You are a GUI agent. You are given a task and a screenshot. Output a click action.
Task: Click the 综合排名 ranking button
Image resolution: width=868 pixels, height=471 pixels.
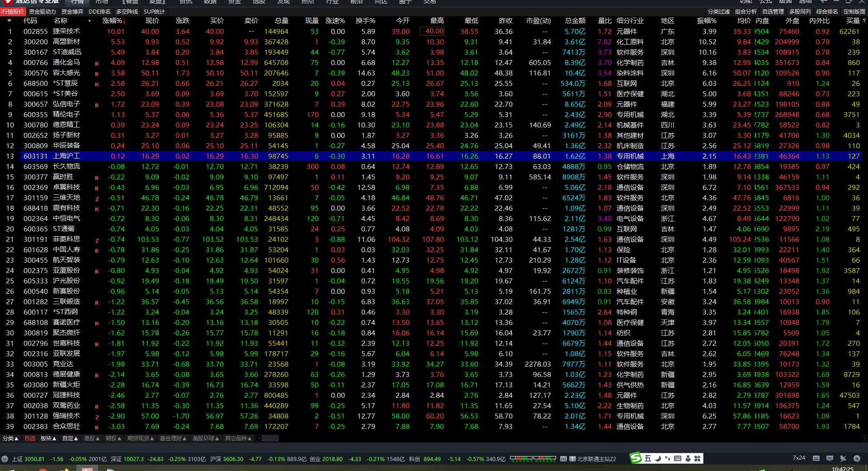pos(827,11)
